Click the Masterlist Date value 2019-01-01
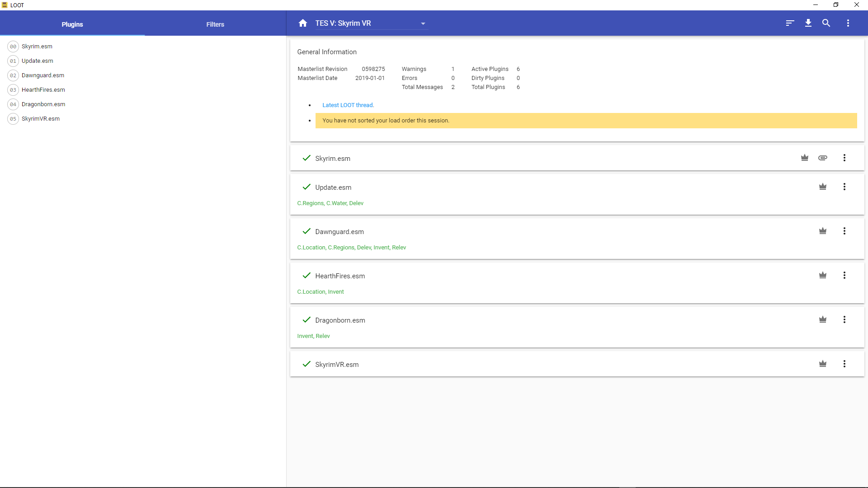Image resolution: width=868 pixels, height=488 pixels. pos(370,78)
